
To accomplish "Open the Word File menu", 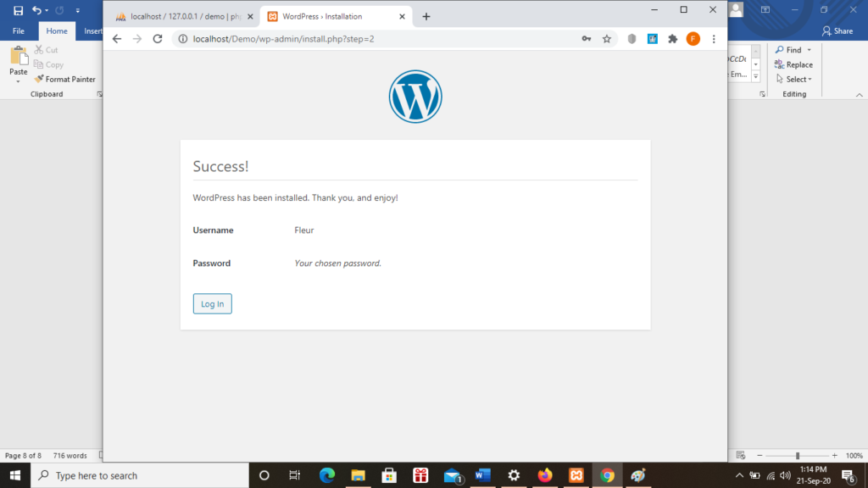I will coord(19,31).
